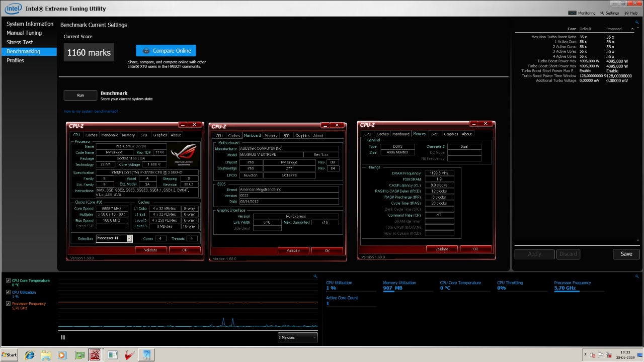Click wrench icon above the monitoring graph
644x362 pixels.
pos(315,276)
